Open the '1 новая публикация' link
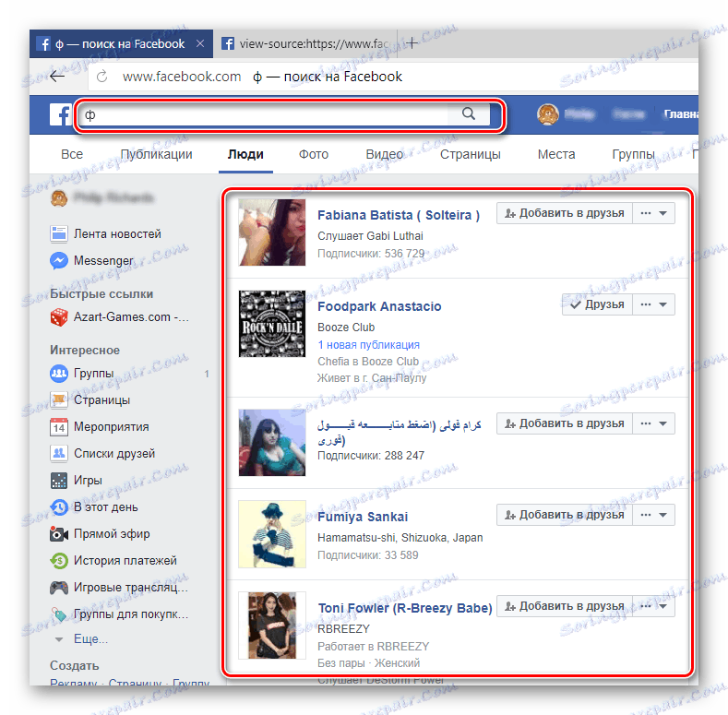The height and width of the screenshot is (715, 728). (x=369, y=345)
